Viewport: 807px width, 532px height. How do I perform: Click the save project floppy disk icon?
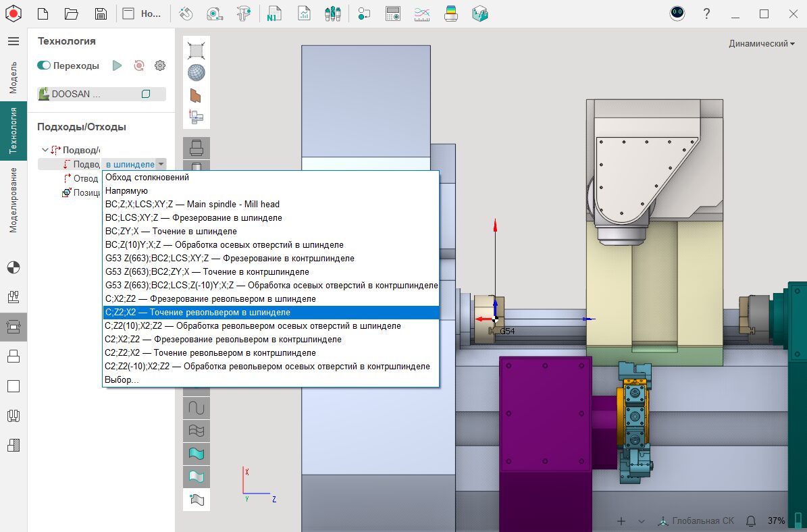point(101,14)
